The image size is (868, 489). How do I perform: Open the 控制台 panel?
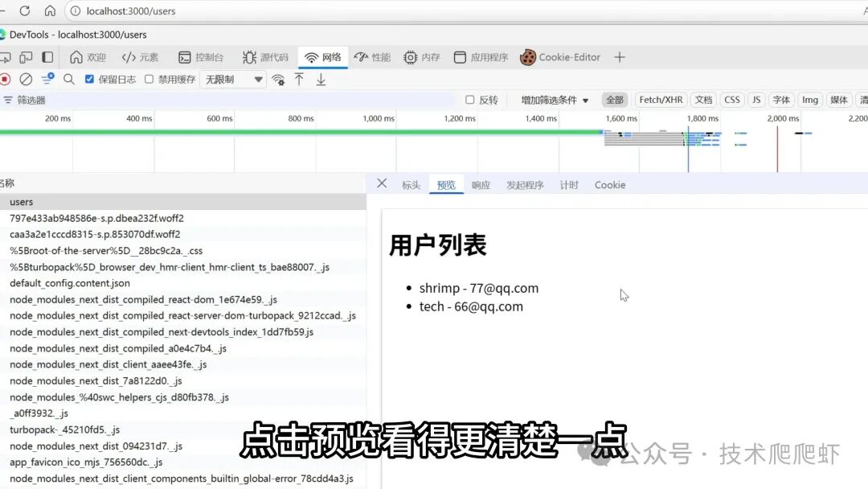203,57
